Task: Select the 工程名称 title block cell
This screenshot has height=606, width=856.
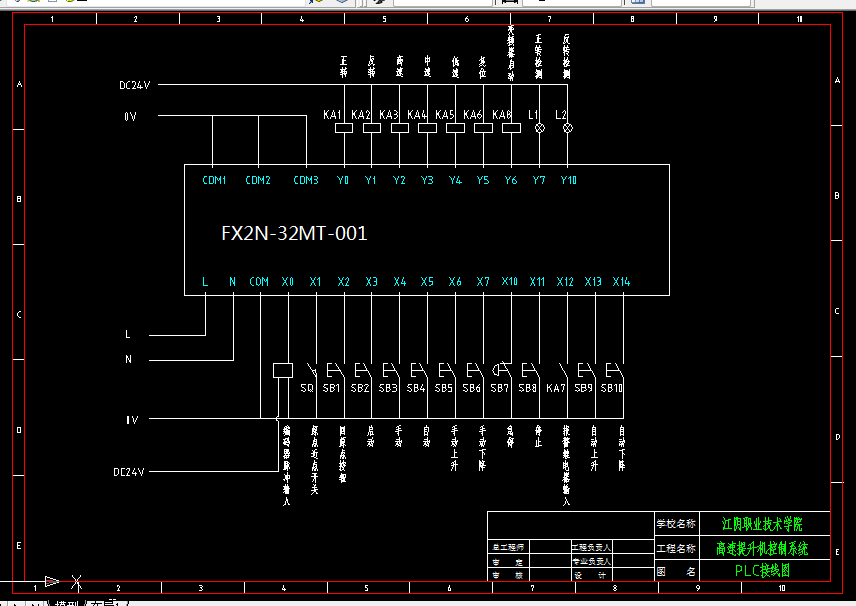Action: [676, 548]
